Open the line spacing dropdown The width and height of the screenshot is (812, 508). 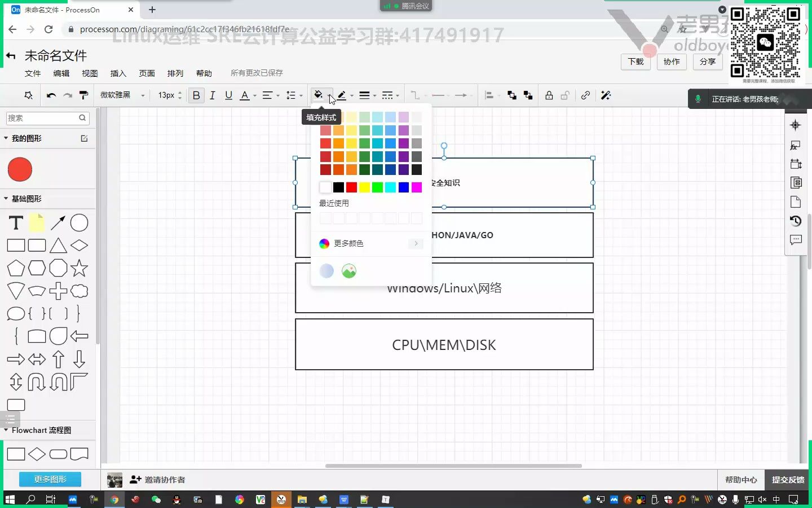[x=294, y=95]
